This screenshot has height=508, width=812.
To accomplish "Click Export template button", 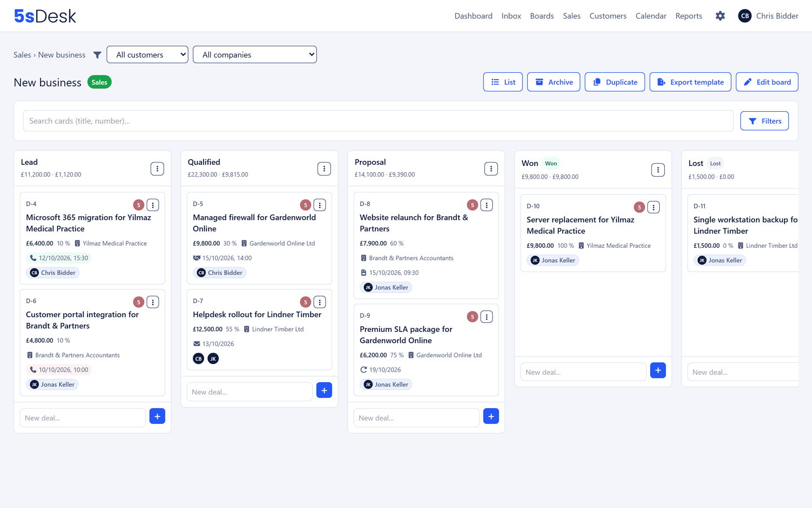I will (690, 82).
